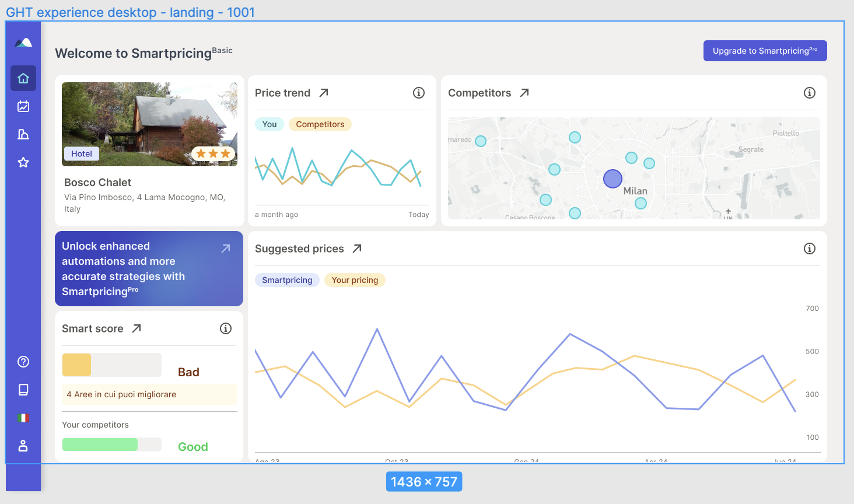Open the Home icon in sidebar
The width and height of the screenshot is (854, 504).
[23, 78]
